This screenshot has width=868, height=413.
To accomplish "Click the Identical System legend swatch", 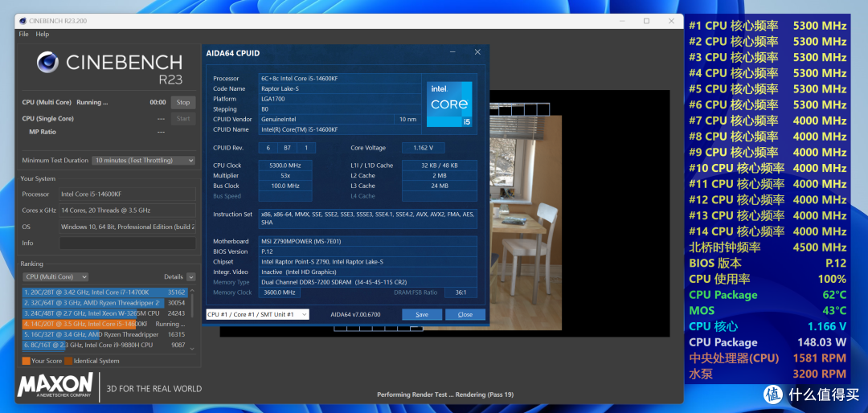I will point(68,361).
